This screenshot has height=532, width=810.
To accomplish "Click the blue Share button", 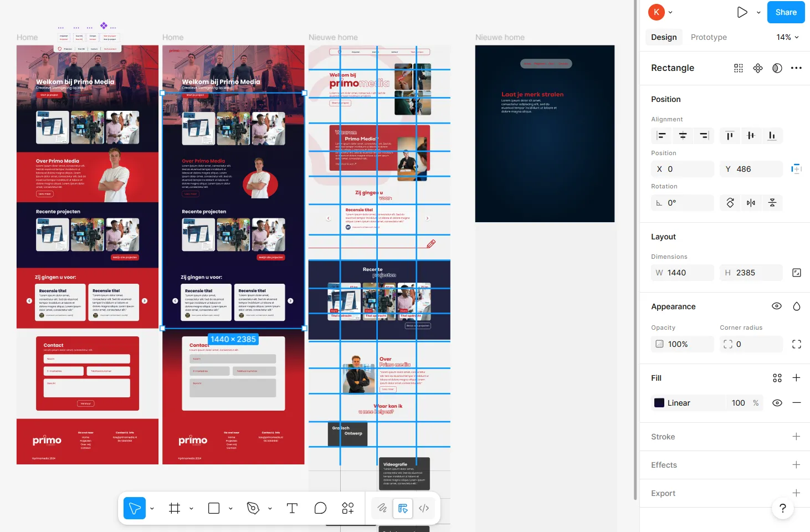I will coord(786,12).
